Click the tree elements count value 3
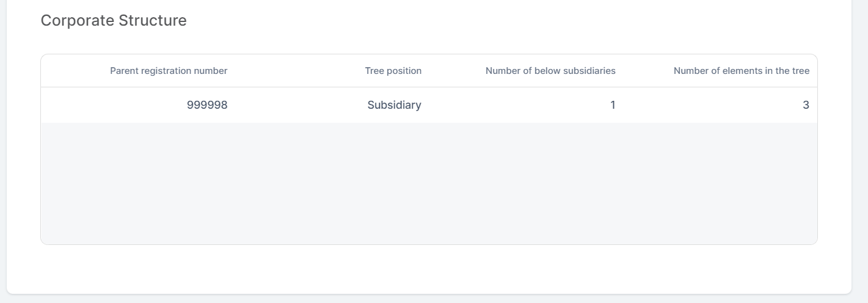868x303 pixels. [x=806, y=105]
